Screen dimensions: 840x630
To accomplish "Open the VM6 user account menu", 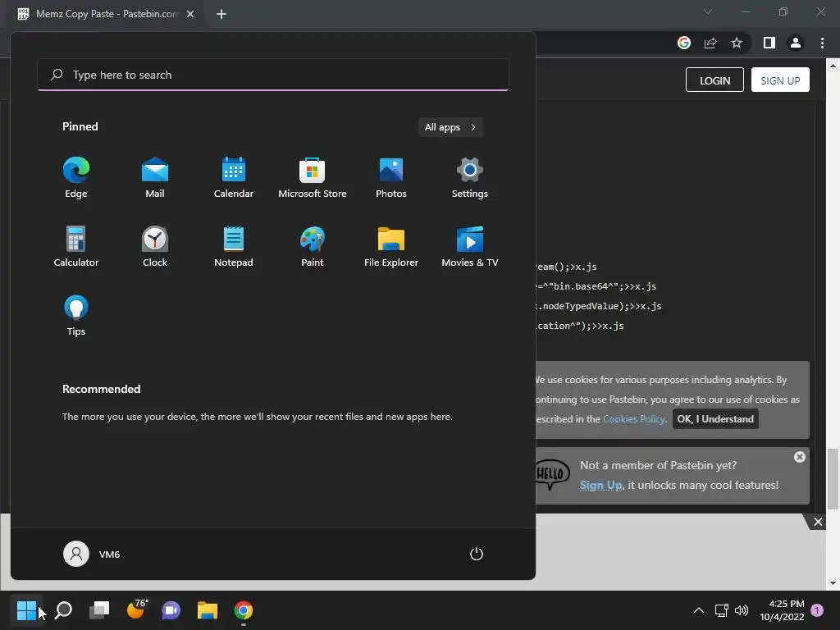I will [x=92, y=554].
